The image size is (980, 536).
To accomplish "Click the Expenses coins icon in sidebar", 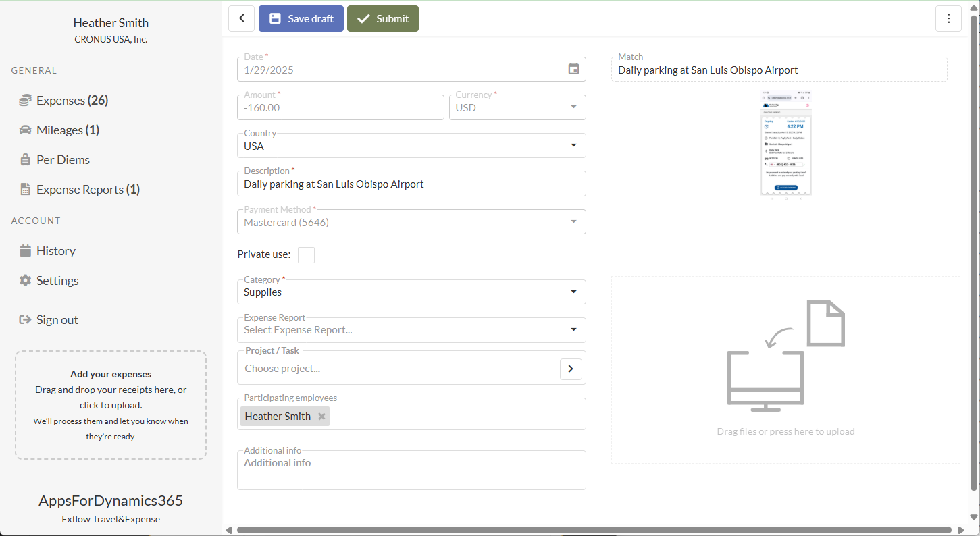I will pos(26,101).
